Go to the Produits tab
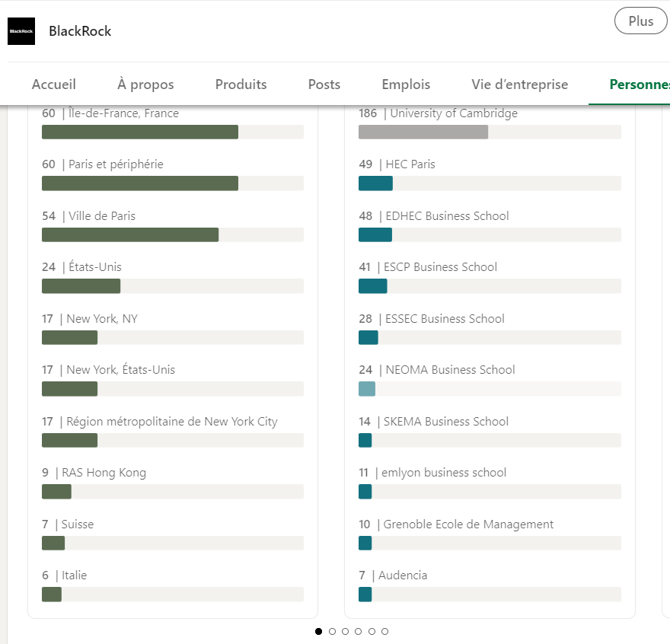This screenshot has width=670, height=644. pyautogui.click(x=241, y=84)
